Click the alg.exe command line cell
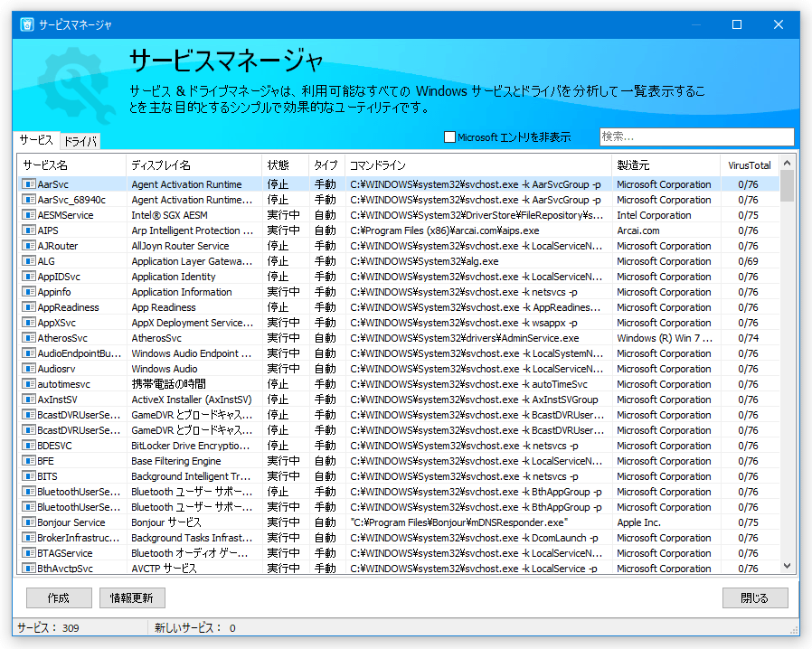Screen dimensions: 812x649 (424, 261)
